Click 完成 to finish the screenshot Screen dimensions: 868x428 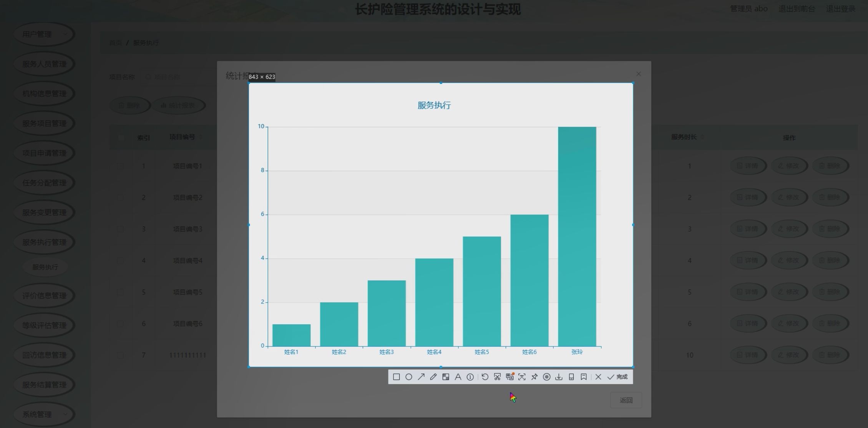618,377
